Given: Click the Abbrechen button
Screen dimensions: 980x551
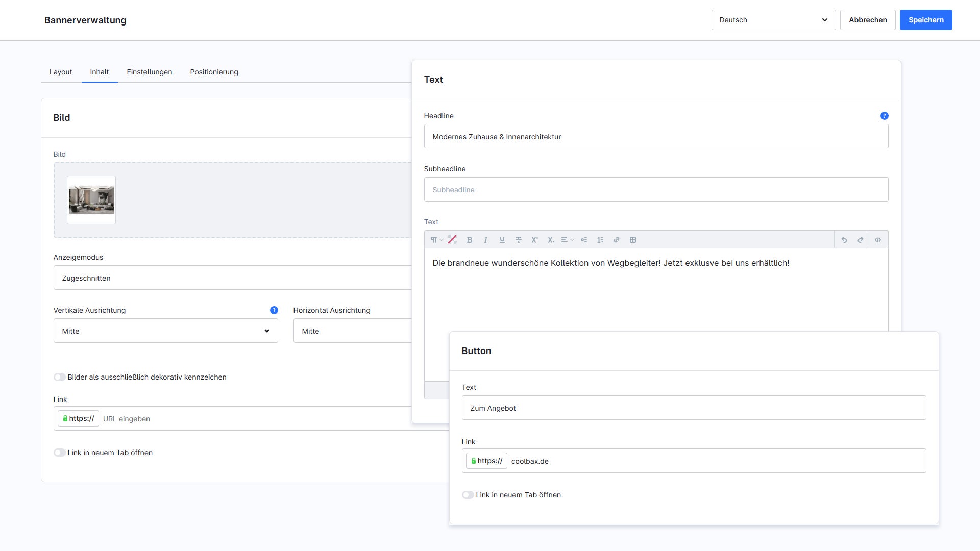Looking at the screenshot, I should [x=867, y=20].
